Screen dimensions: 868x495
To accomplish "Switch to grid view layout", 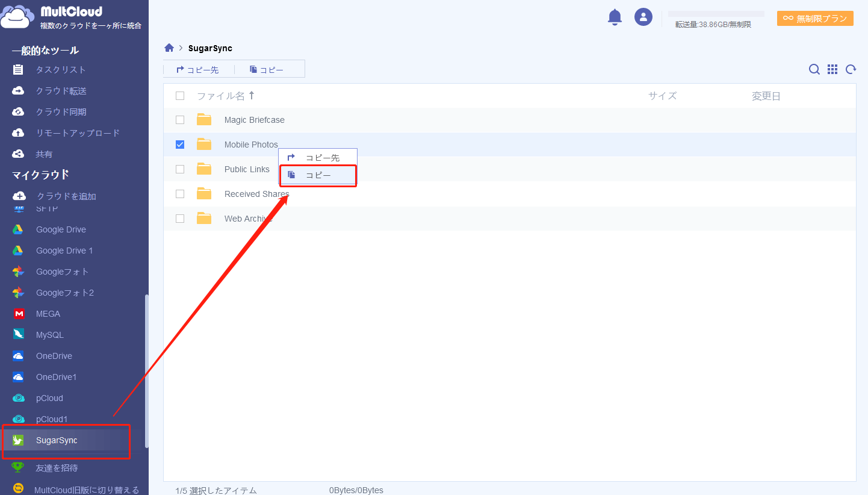I will (832, 69).
